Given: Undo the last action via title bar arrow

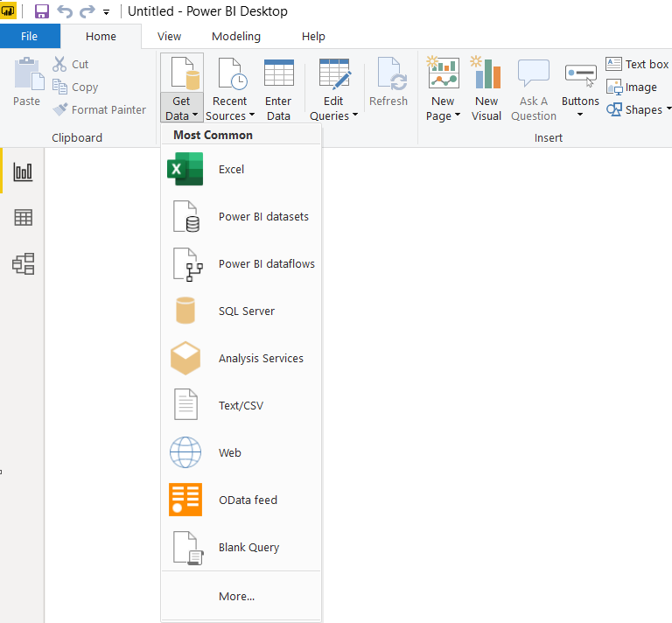Looking at the screenshot, I should coord(65,11).
